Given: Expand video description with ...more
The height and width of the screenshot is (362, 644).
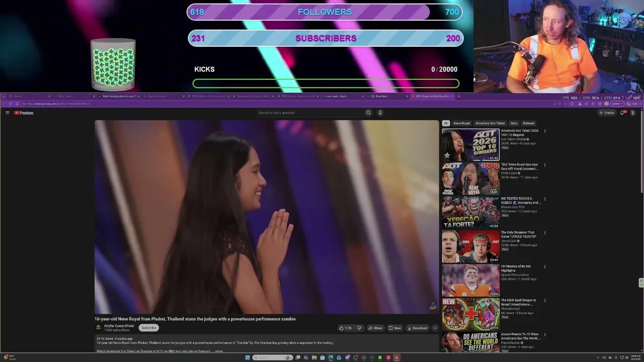Looking at the screenshot, I should (218, 351).
